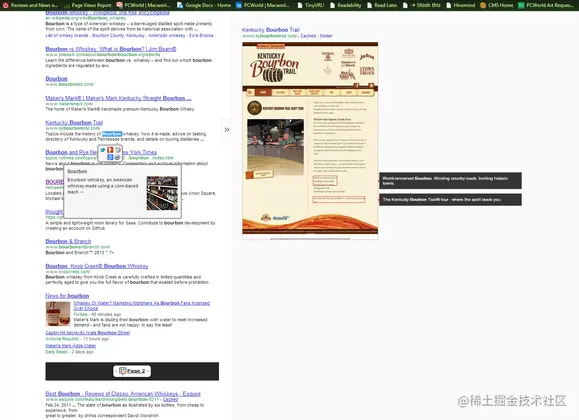Click the liquor shelf photo in Bourbon popup
579x420 pixels.
(162, 193)
